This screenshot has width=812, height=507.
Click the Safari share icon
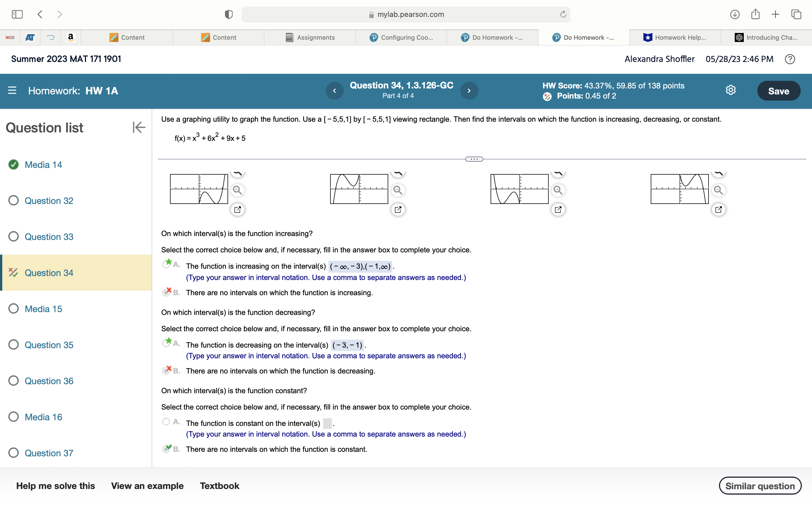point(755,14)
